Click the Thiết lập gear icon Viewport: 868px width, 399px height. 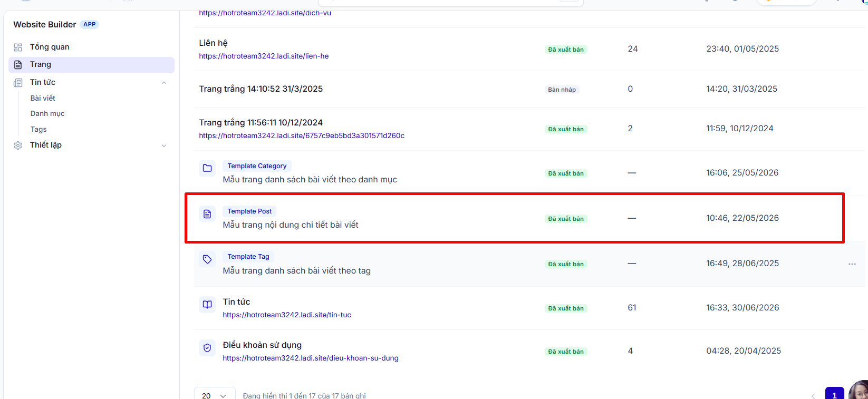(x=18, y=145)
